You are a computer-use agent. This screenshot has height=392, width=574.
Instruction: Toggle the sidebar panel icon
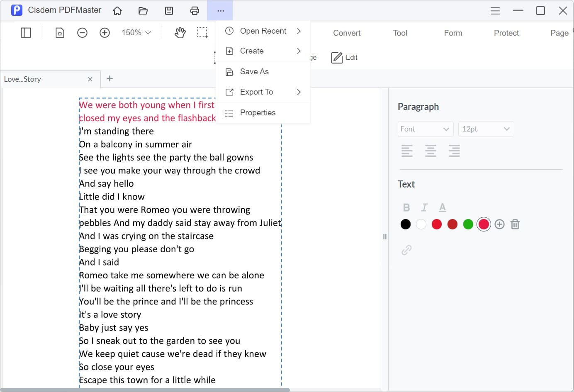coord(26,32)
